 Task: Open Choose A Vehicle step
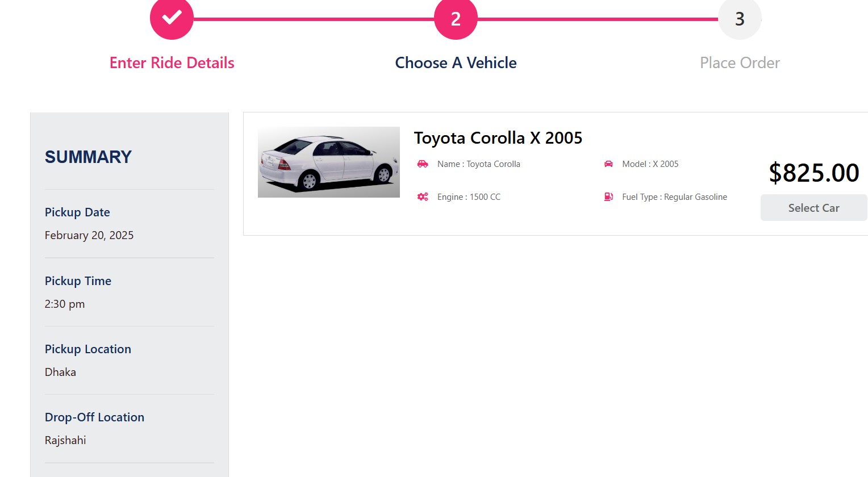[456, 62]
